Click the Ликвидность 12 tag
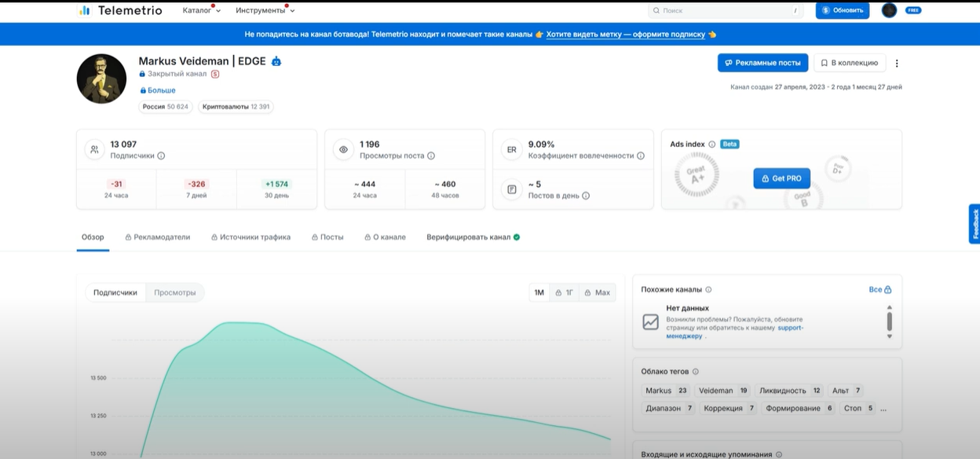Viewport: 980px width, 459px height. coord(789,391)
